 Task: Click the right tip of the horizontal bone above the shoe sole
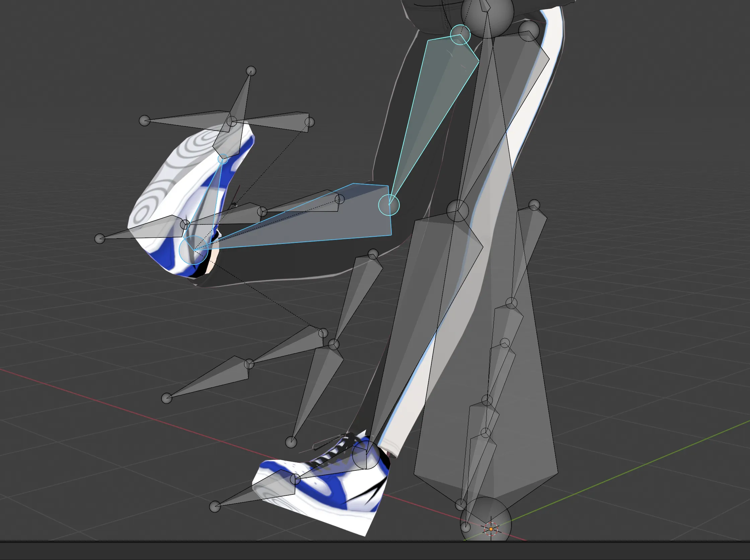(309, 122)
